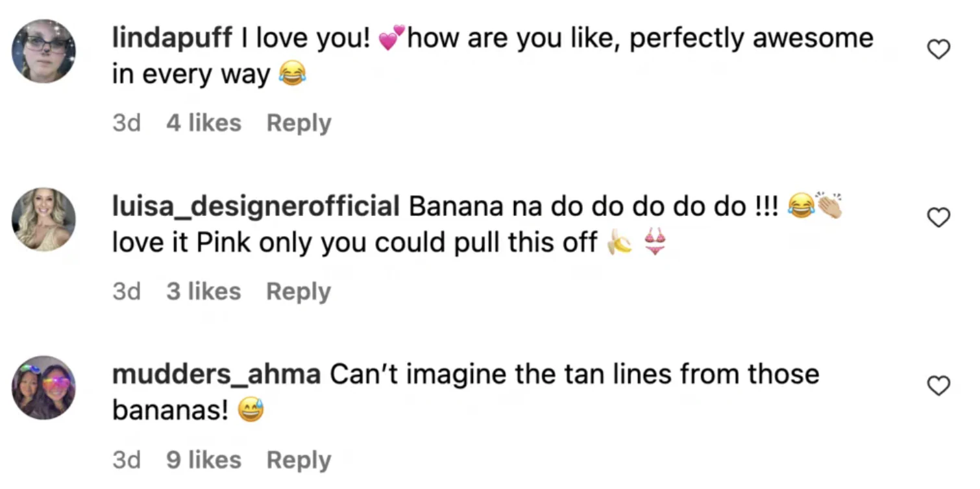Open mudders_ahma's profile avatar
980x489 pixels.
coord(44,387)
